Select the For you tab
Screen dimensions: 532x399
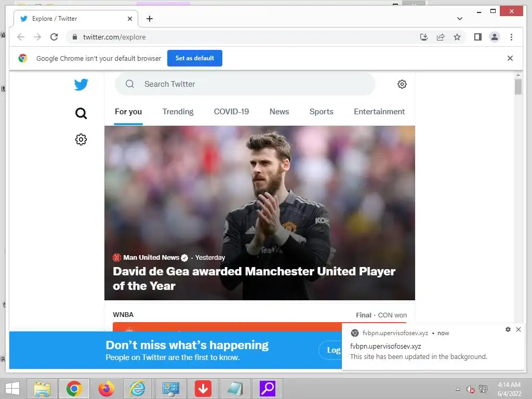128,112
